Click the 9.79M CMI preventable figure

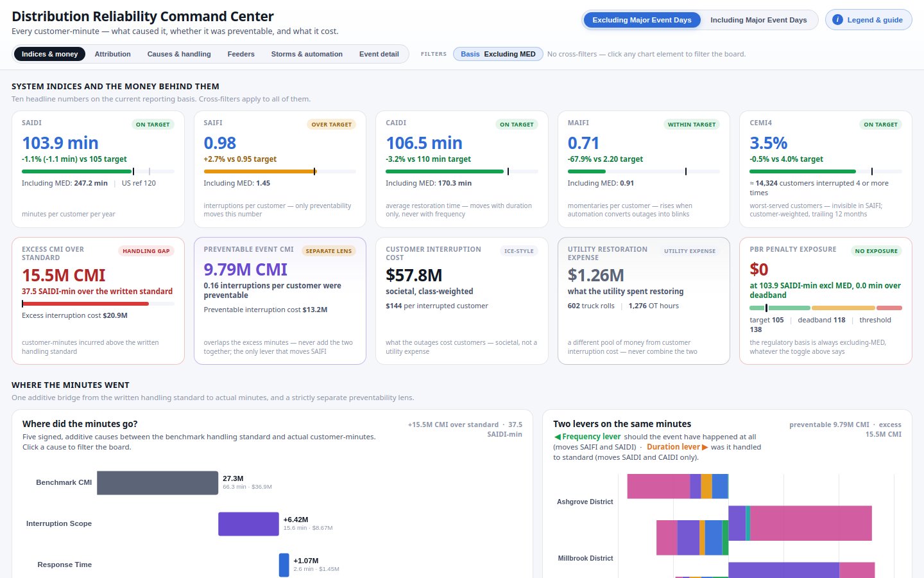(x=245, y=269)
